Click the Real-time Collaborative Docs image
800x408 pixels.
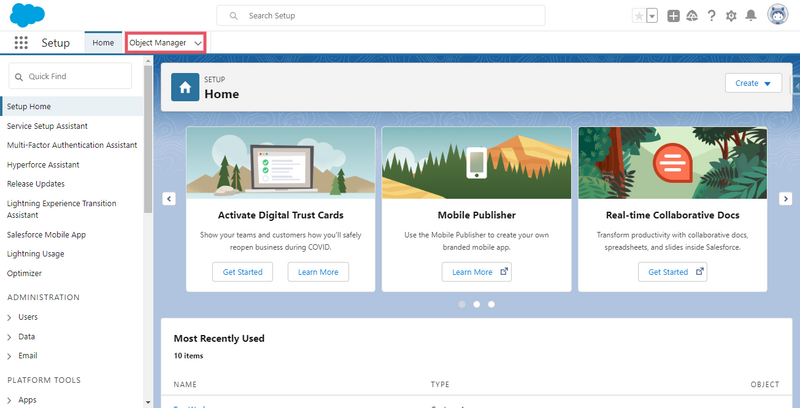[x=672, y=163]
